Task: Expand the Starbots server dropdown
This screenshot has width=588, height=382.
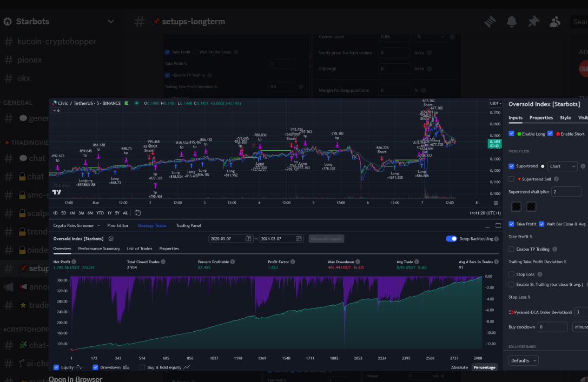Action: tap(111, 22)
